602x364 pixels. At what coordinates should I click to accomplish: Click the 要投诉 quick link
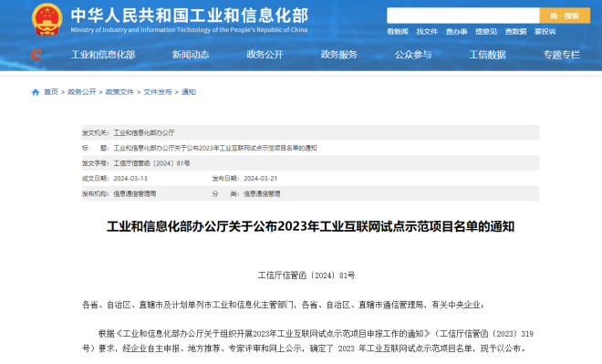click(x=545, y=32)
